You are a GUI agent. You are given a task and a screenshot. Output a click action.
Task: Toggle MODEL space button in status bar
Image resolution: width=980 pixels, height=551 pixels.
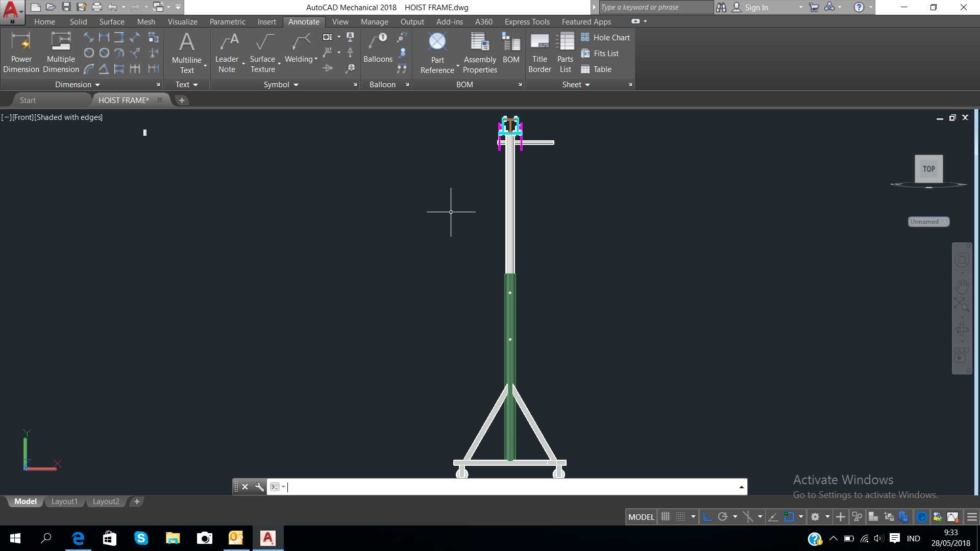point(641,517)
